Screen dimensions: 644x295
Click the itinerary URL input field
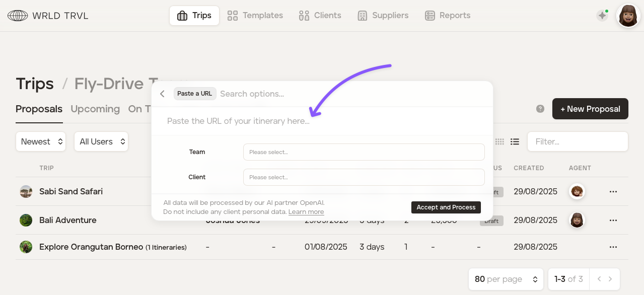pyautogui.click(x=322, y=121)
